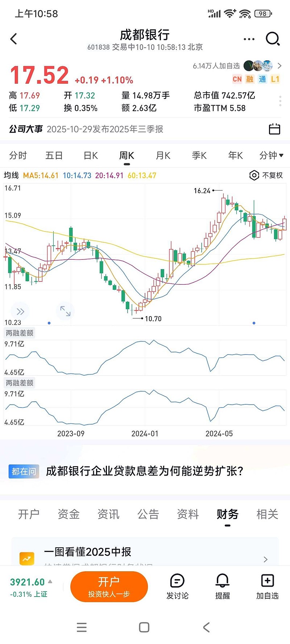Open the company events calendar icon

click(274, 129)
